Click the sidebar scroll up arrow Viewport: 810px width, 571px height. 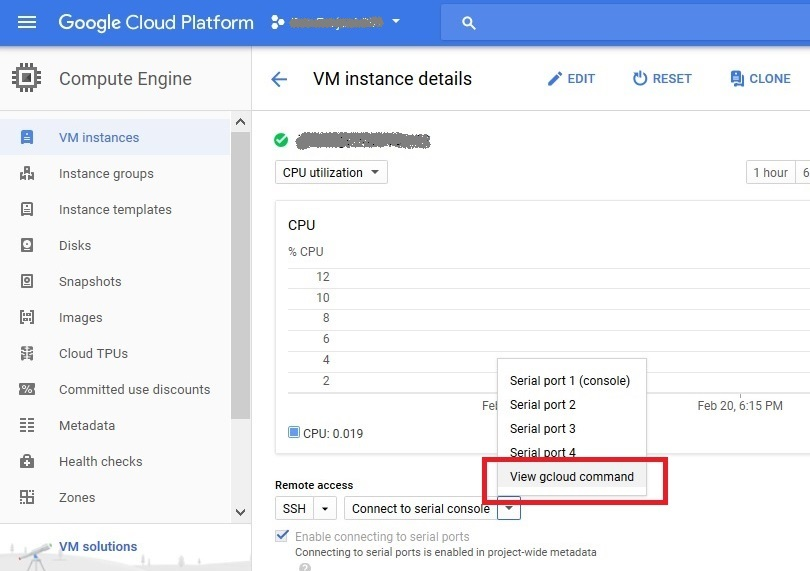[240, 122]
